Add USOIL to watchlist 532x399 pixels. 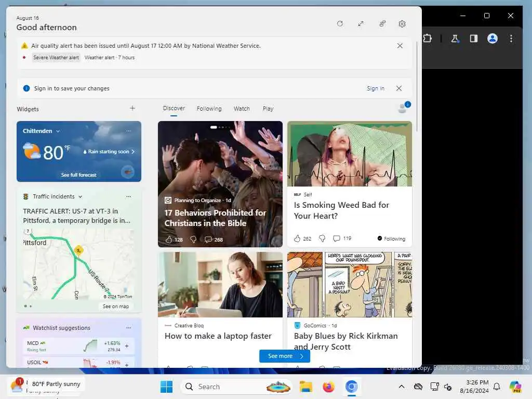click(x=127, y=365)
